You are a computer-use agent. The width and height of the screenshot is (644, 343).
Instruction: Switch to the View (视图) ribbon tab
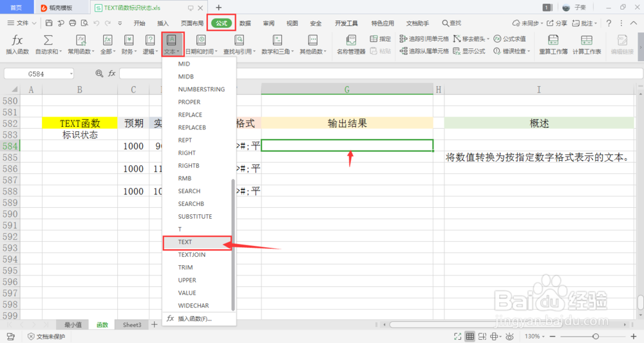point(292,23)
